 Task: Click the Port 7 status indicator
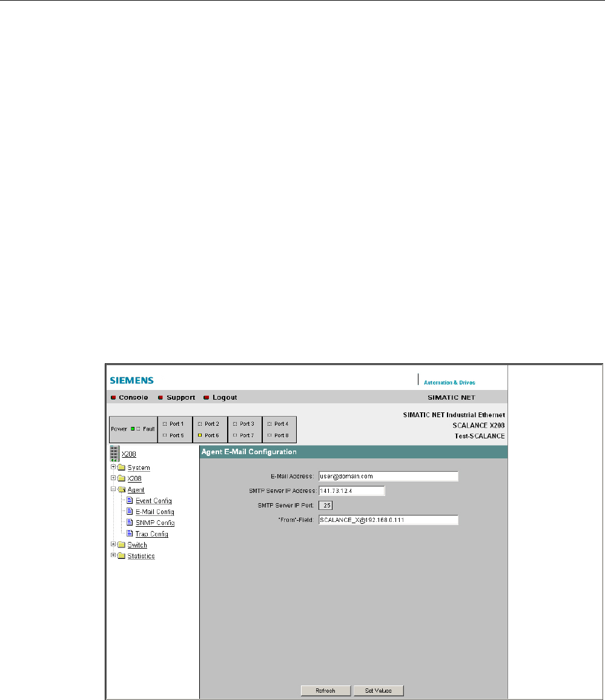235,435
